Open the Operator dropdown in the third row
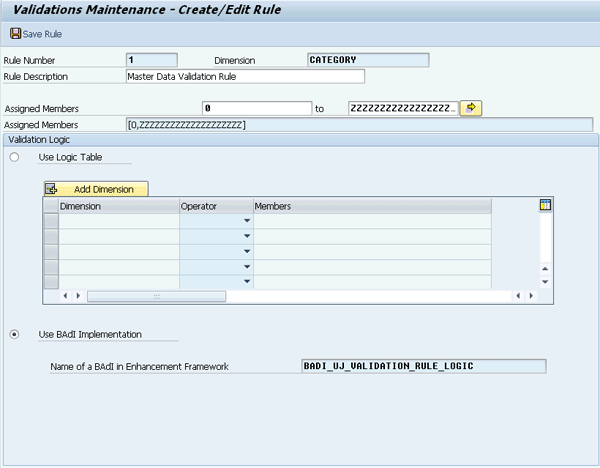The height and width of the screenshot is (468, 600). [246, 251]
